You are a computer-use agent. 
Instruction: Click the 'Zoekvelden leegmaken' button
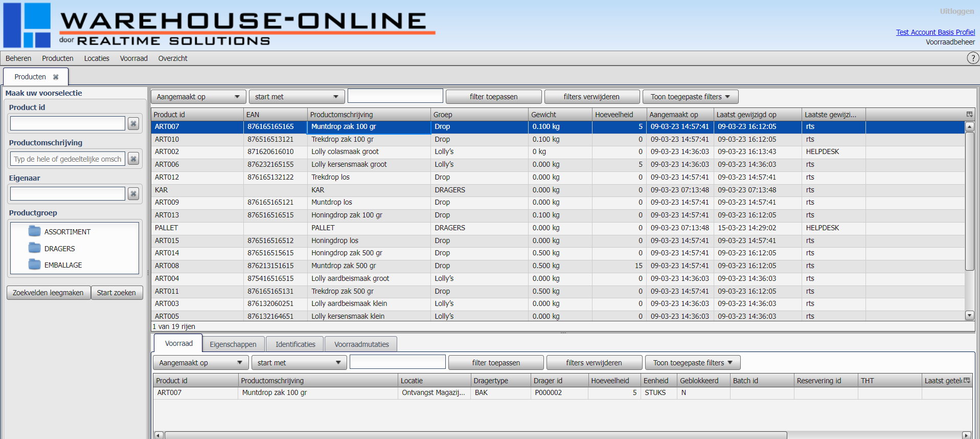click(48, 293)
